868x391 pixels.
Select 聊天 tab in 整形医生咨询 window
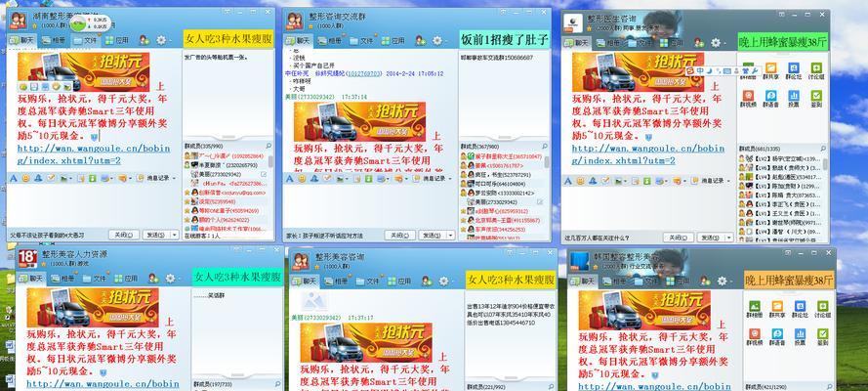coord(577,43)
